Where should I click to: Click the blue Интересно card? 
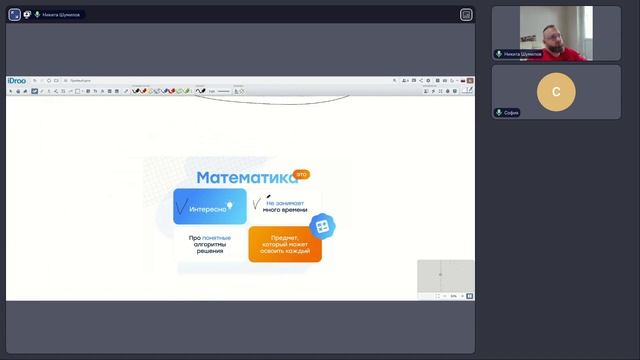click(210, 206)
